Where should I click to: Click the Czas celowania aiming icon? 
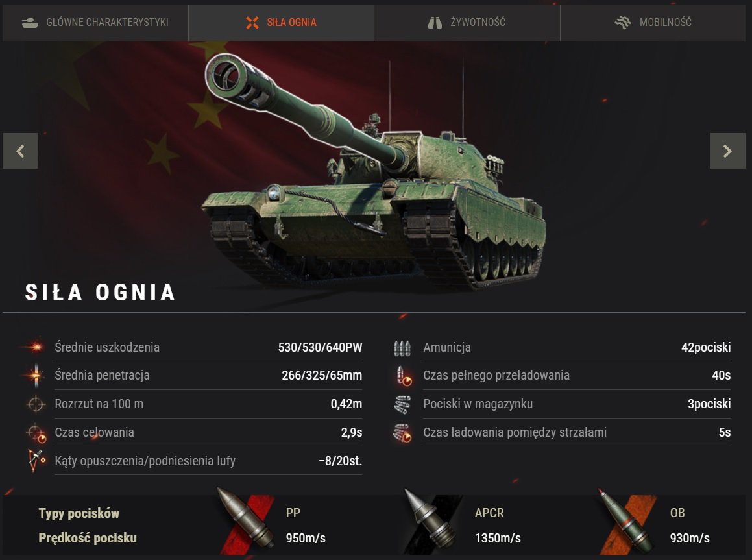(36, 433)
